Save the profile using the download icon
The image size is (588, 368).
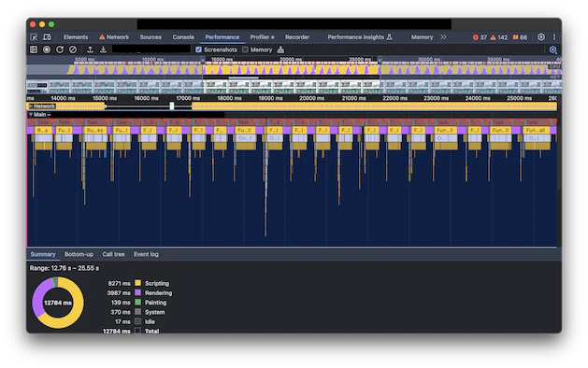103,50
